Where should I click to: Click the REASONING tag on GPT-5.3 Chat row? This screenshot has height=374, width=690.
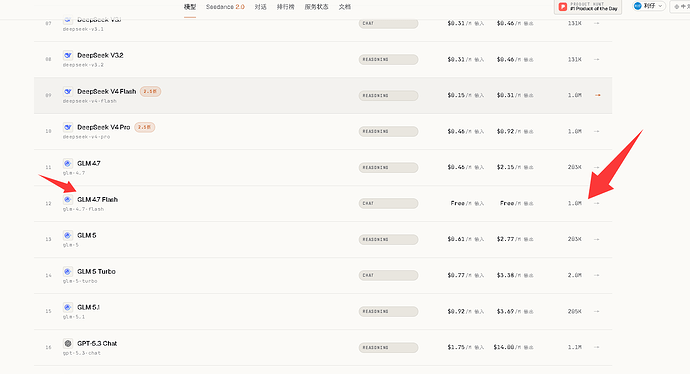[388, 347]
